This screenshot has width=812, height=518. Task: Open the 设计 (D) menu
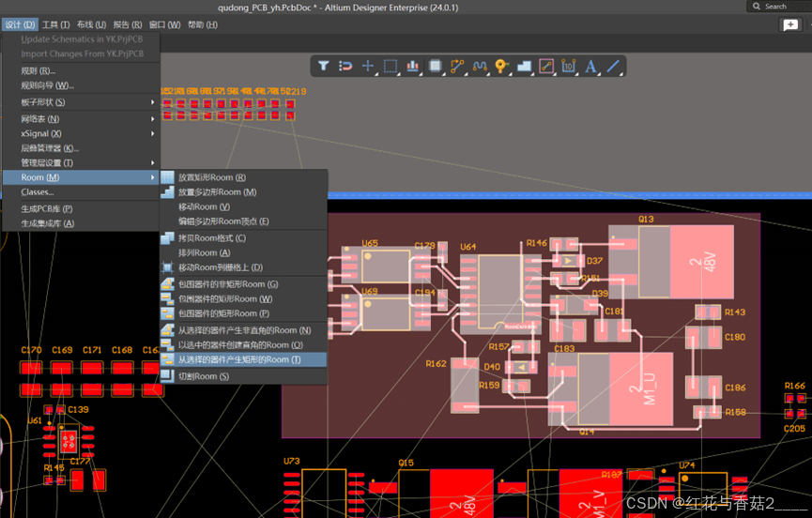tap(20, 24)
